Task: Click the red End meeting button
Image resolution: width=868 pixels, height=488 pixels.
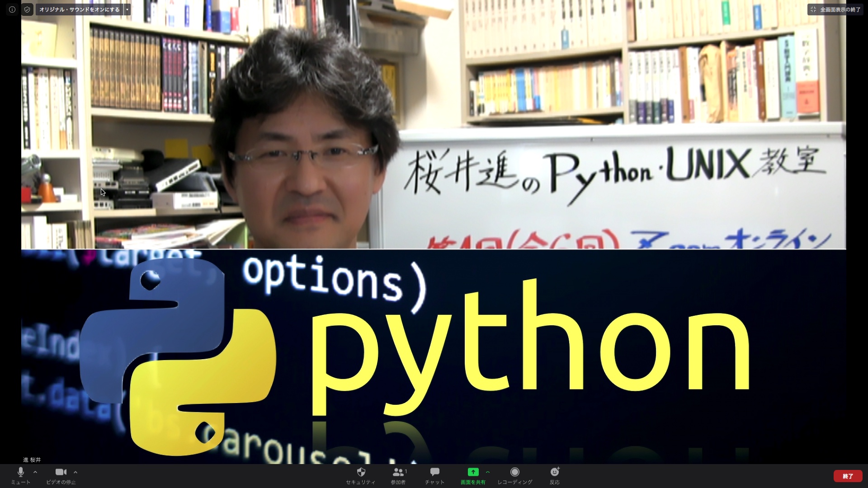Action: tap(848, 476)
